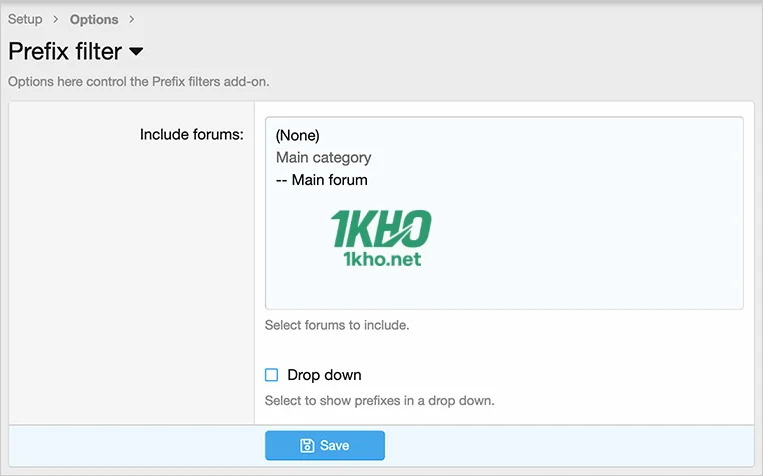Click the green 1KHO logo image

(x=381, y=229)
